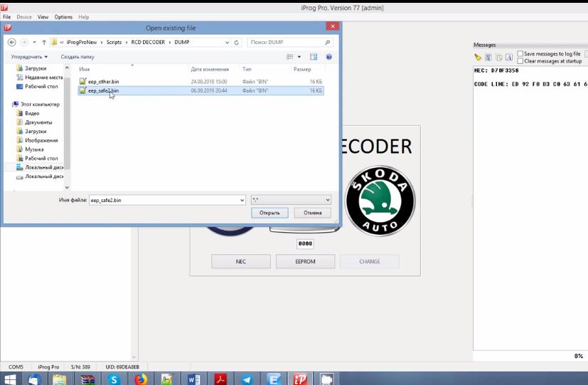
Task: Click the Messages panel tab
Action: [484, 45]
